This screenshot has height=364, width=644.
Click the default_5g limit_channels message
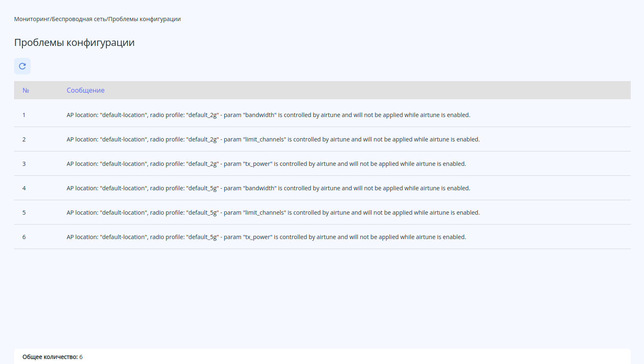[x=273, y=213]
